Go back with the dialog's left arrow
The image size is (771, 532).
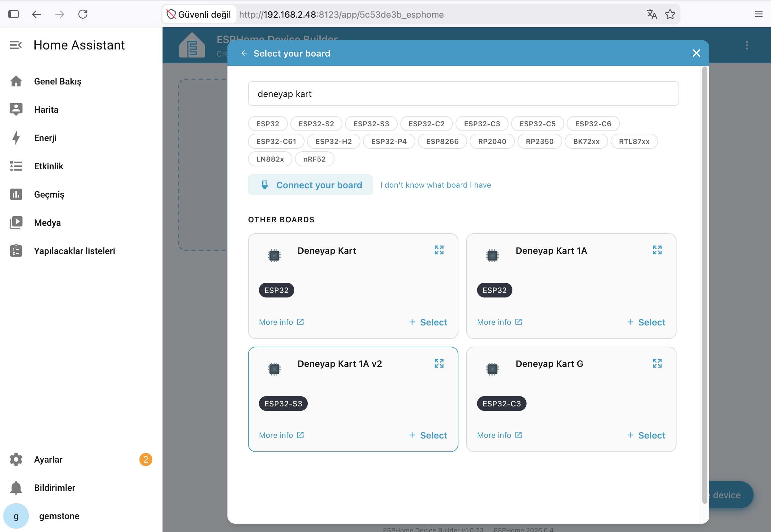coord(244,53)
